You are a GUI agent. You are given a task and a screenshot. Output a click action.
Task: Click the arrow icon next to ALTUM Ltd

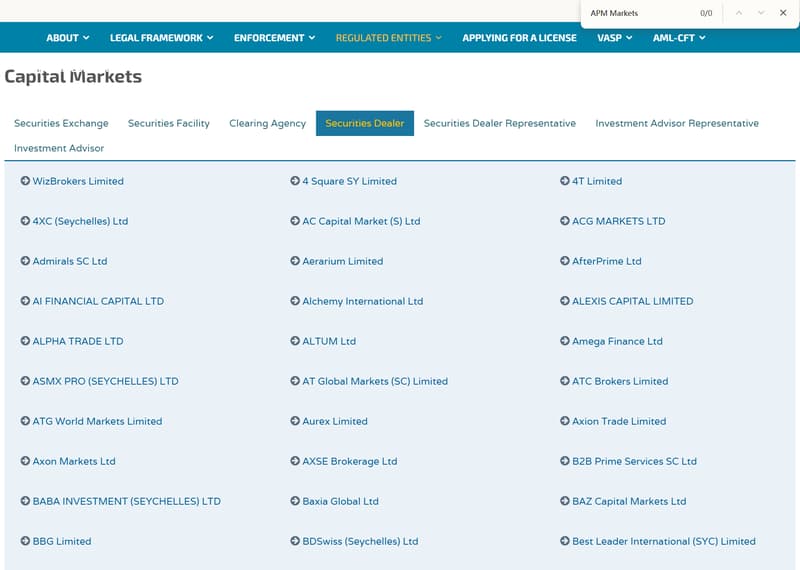click(x=295, y=341)
